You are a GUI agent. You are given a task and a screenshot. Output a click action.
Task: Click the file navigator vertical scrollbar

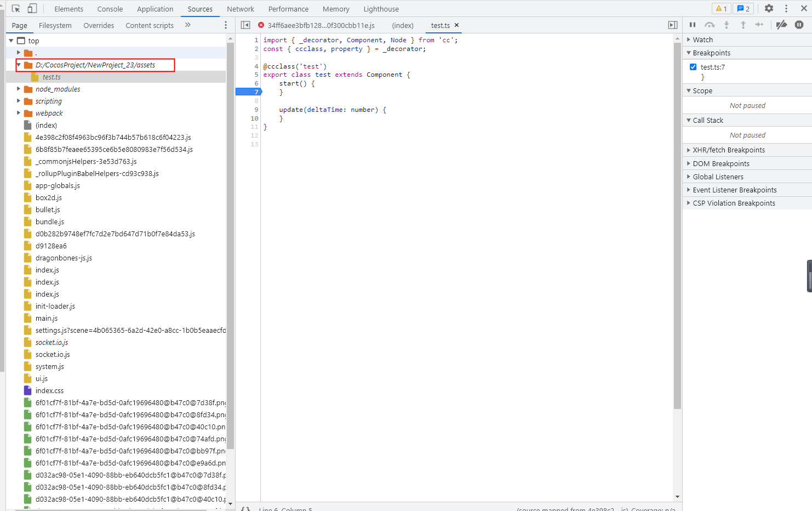coord(230,247)
